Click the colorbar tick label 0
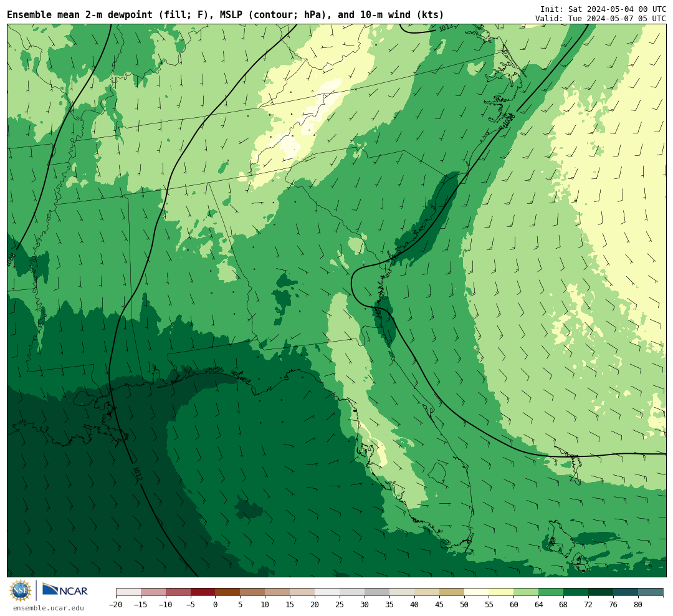The width and height of the screenshot is (673, 616). click(216, 604)
